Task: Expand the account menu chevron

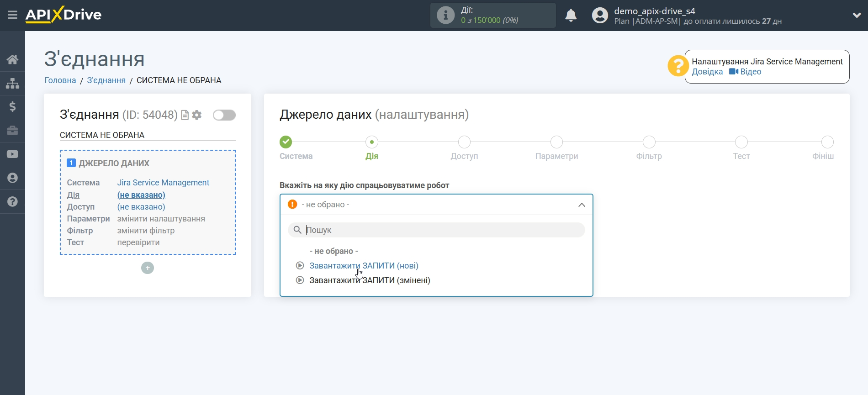Action: click(x=857, y=15)
